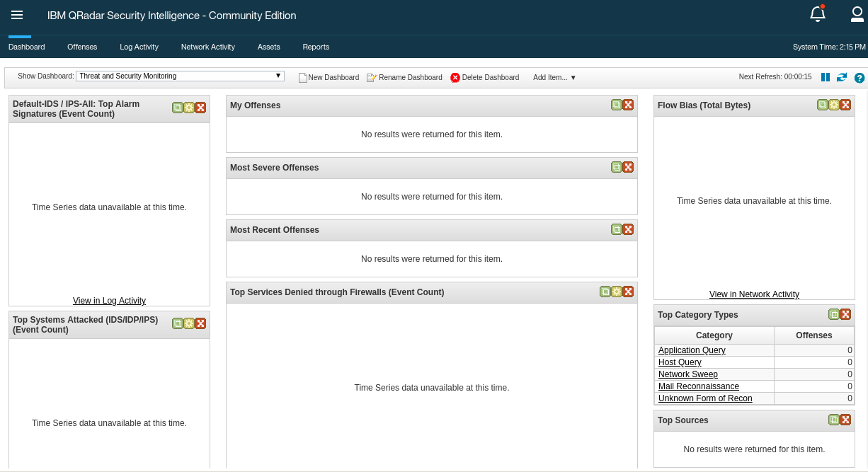Remove the Most Severe Offenses panel
This screenshot has width=868, height=472.
pyautogui.click(x=628, y=167)
